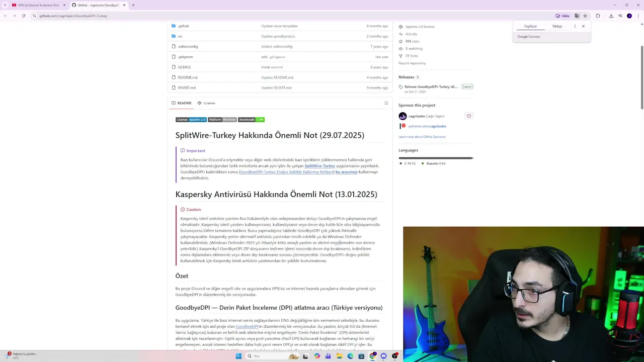Open the .editorconfig file
Image resolution: width=644 pixels, height=362 pixels.
pos(188,46)
